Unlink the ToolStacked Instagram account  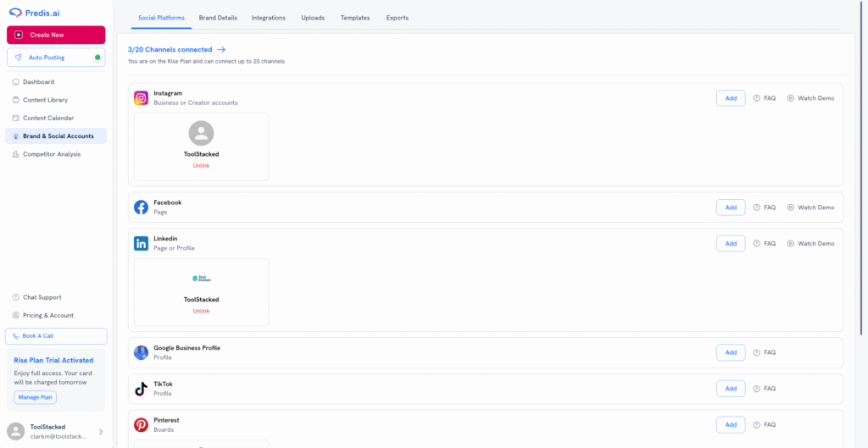pos(201,165)
